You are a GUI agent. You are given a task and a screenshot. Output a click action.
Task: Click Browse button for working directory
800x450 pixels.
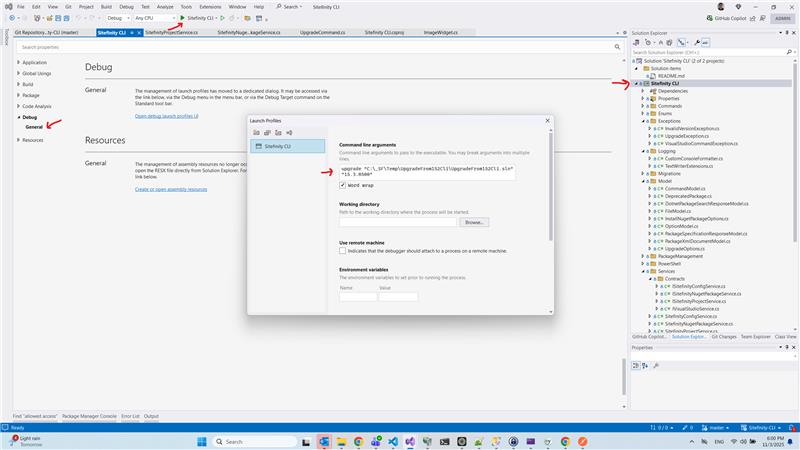[x=474, y=222]
